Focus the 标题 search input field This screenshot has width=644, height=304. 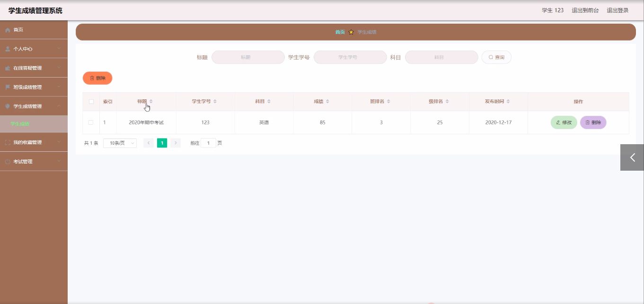(x=248, y=57)
